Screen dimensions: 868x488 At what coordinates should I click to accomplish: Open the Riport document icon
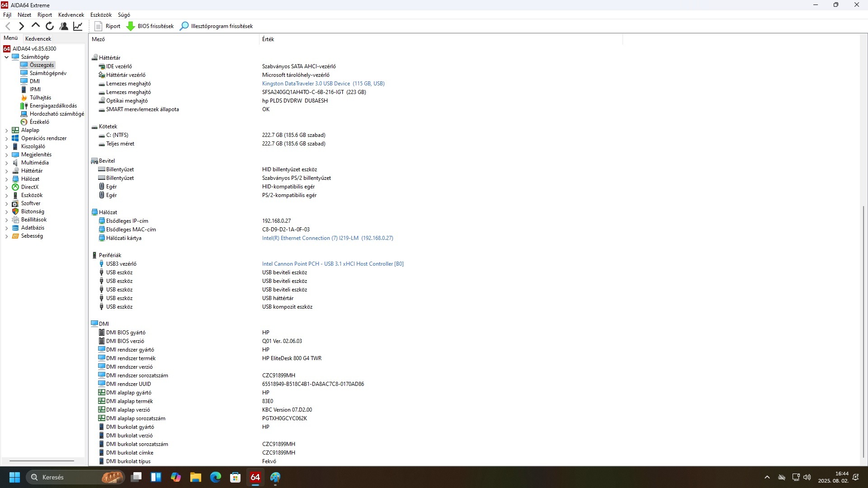coord(98,26)
